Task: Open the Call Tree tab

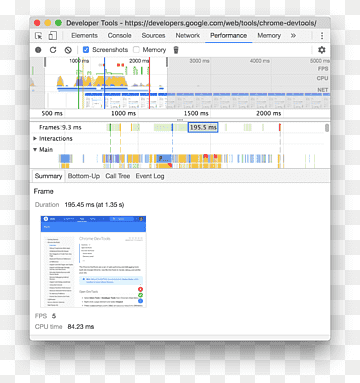Action: tap(118, 176)
